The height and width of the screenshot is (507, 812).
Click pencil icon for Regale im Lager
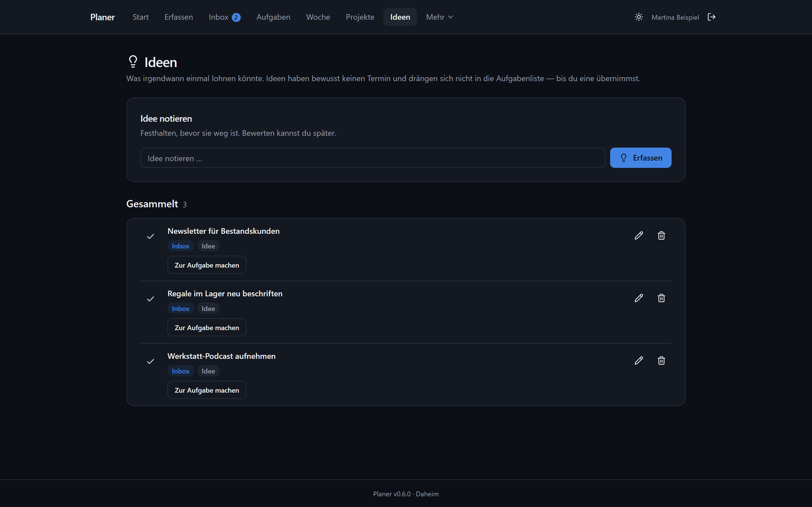[639, 298]
